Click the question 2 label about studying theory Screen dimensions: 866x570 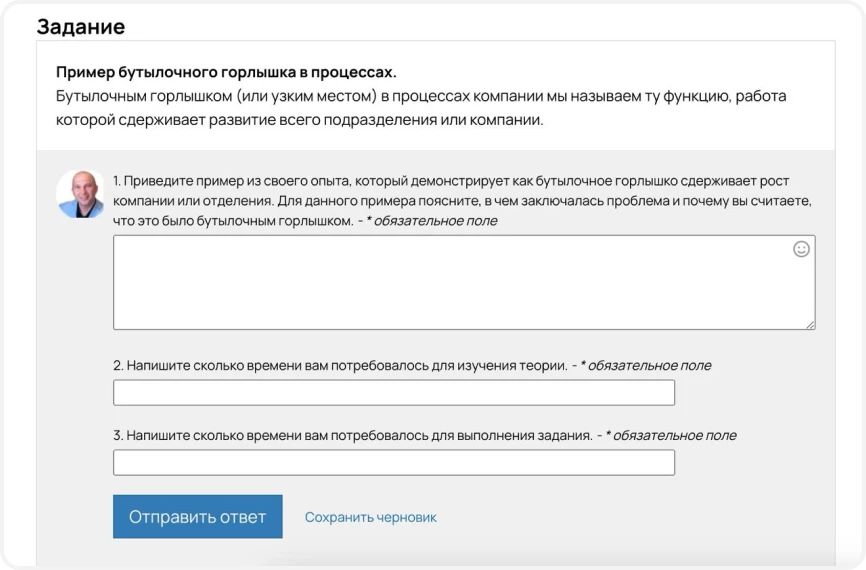click(339, 366)
